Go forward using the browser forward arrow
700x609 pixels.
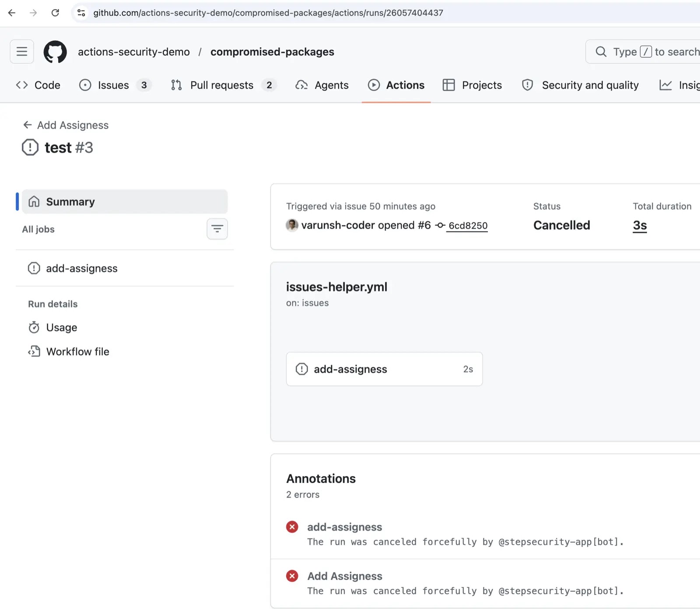click(x=33, y=13)
